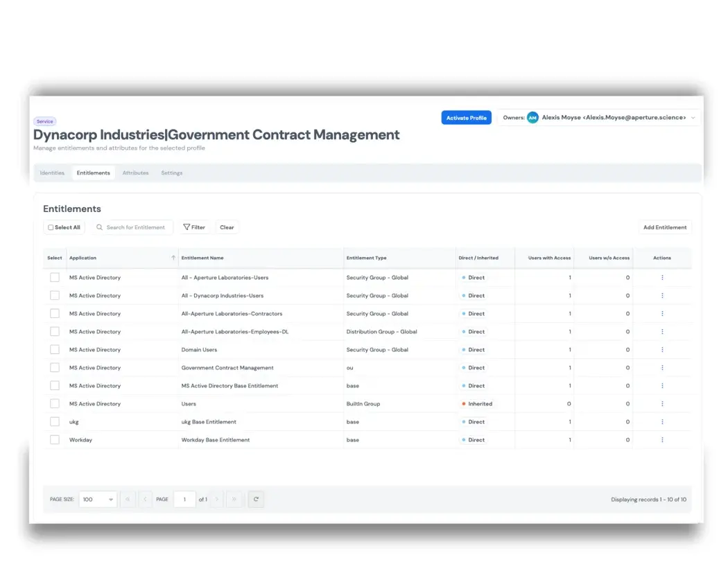Click the page number input box

tap(184, 499)
